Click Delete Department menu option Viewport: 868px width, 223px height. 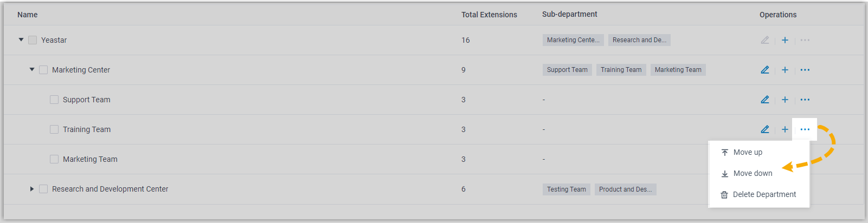click(x=764, y=194)
